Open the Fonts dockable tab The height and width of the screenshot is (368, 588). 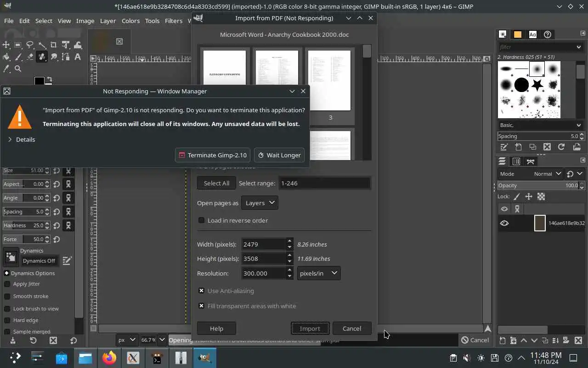532,34
